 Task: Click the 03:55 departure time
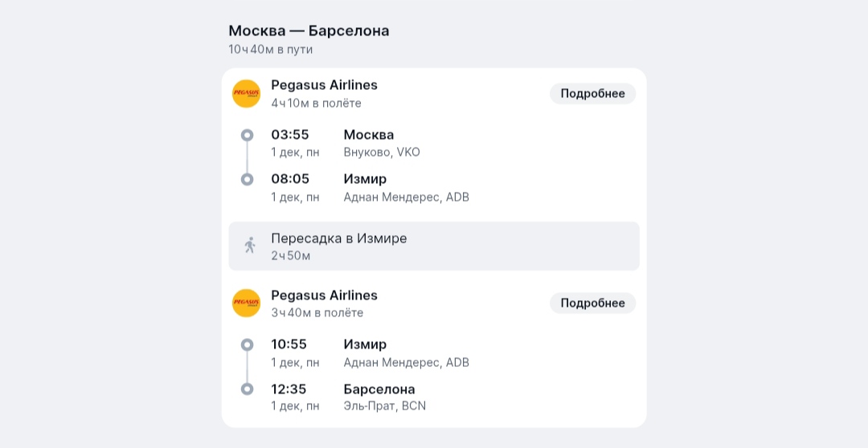[289, 135]
